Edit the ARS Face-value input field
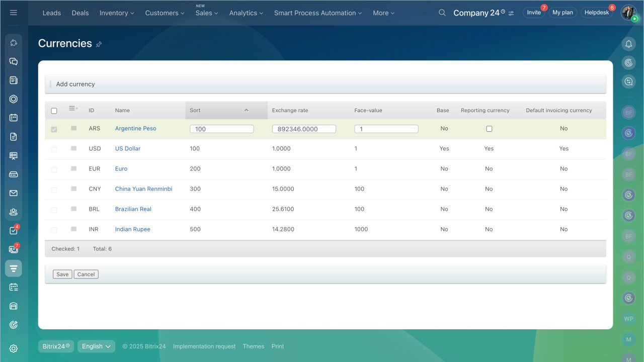Viewport: 644px width, 362px height. tap(386, 129)
